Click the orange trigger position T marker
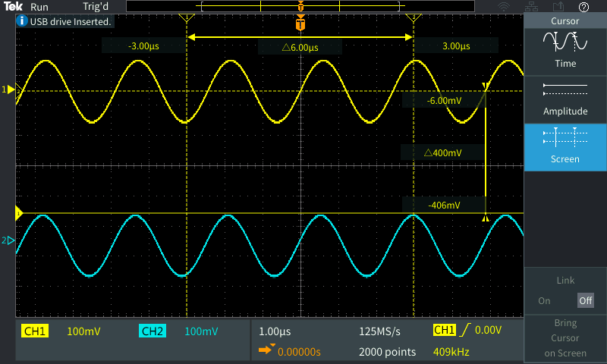The image size is (607, 364). click(x=300, y=24)
